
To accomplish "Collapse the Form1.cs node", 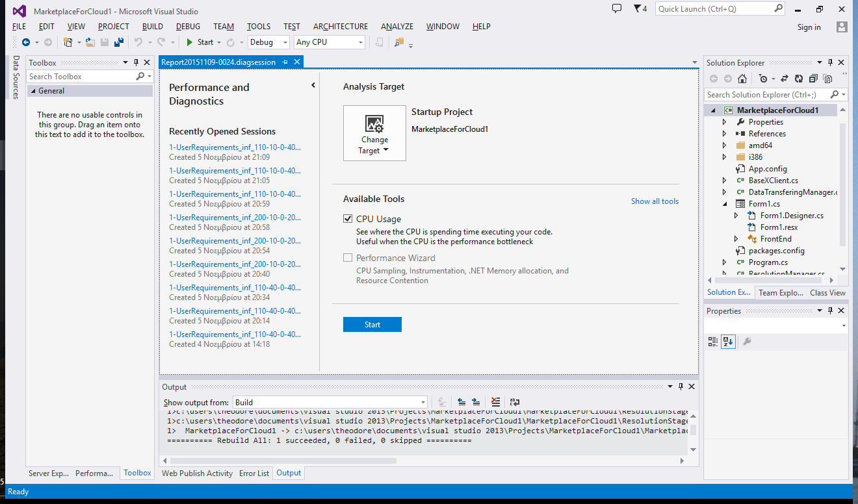I will point(725,204).
